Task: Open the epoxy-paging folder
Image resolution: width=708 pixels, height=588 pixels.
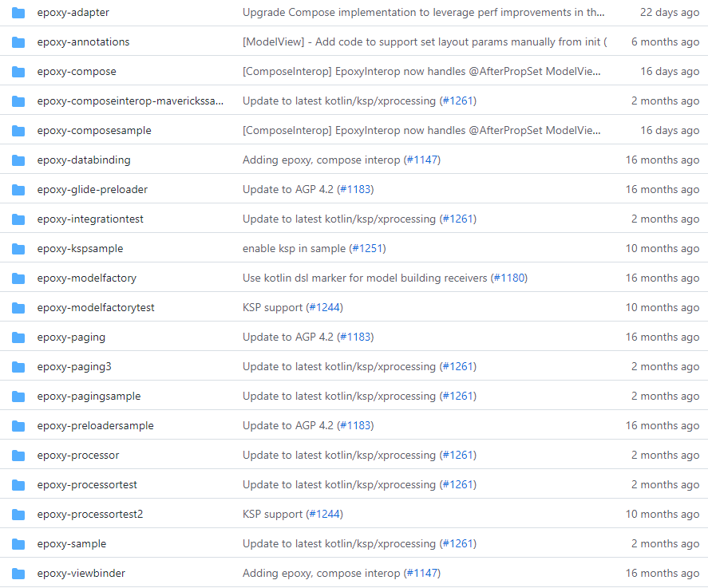Action: [71, 337]
